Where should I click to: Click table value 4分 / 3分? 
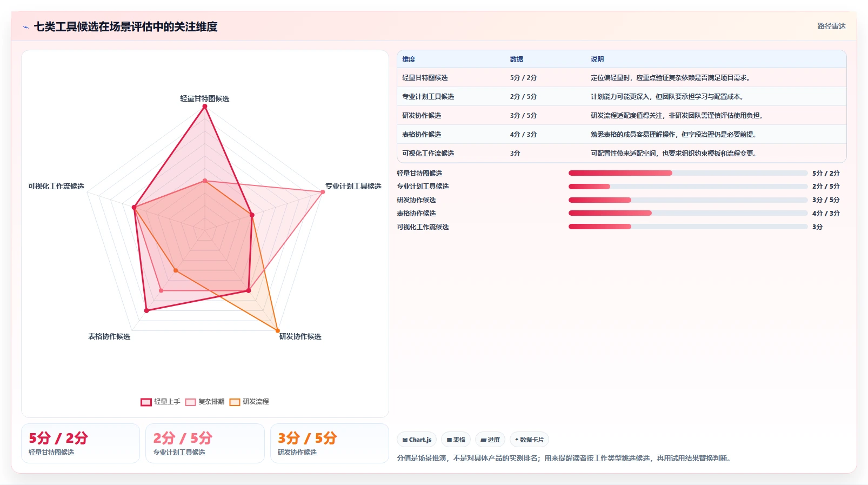click(524, 135)
